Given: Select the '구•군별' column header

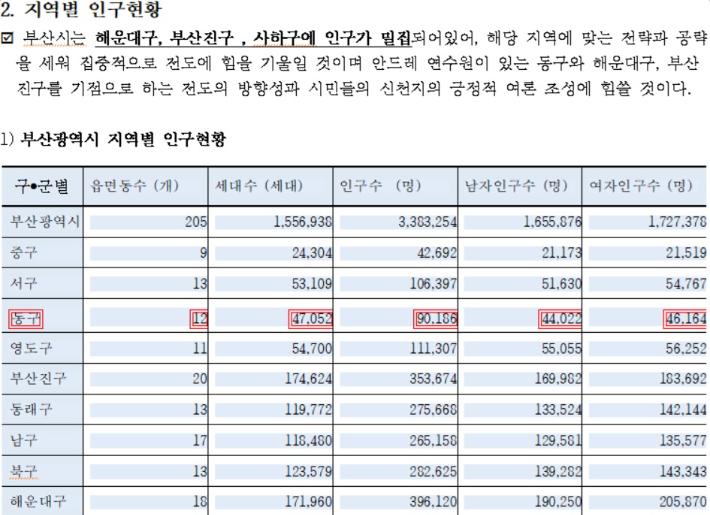Looking at the screenshot, I should point(42,186).
